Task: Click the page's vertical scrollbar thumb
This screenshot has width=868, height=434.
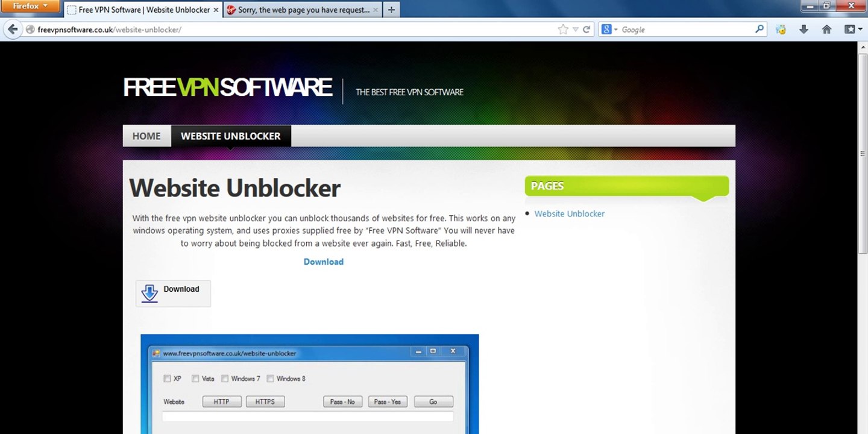Action: [863, 154]
